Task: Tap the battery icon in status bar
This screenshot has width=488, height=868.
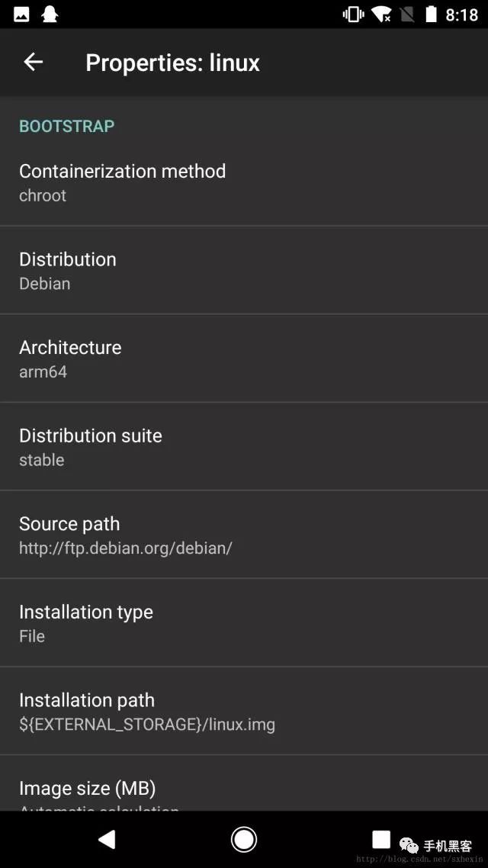Action: coord(431,14)
